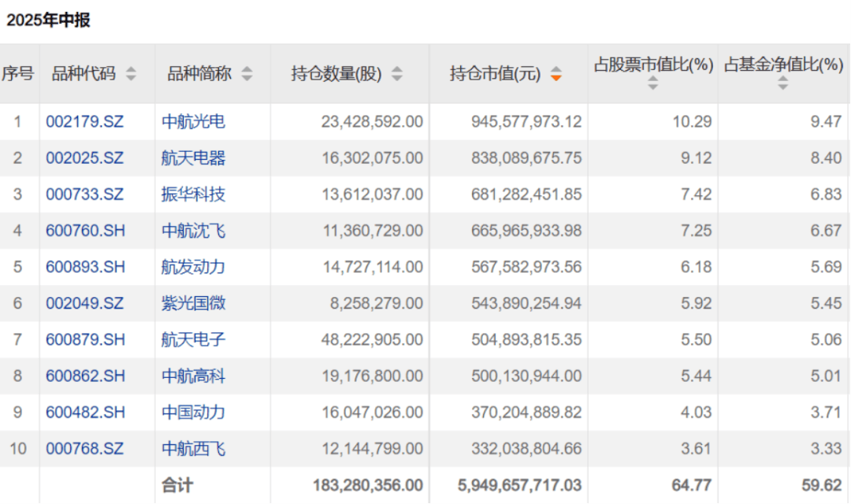Image resolution: width=851 pixels, height=504 pixels.
Task: Select stock ratio value 5.92
Action: (697, 303)
